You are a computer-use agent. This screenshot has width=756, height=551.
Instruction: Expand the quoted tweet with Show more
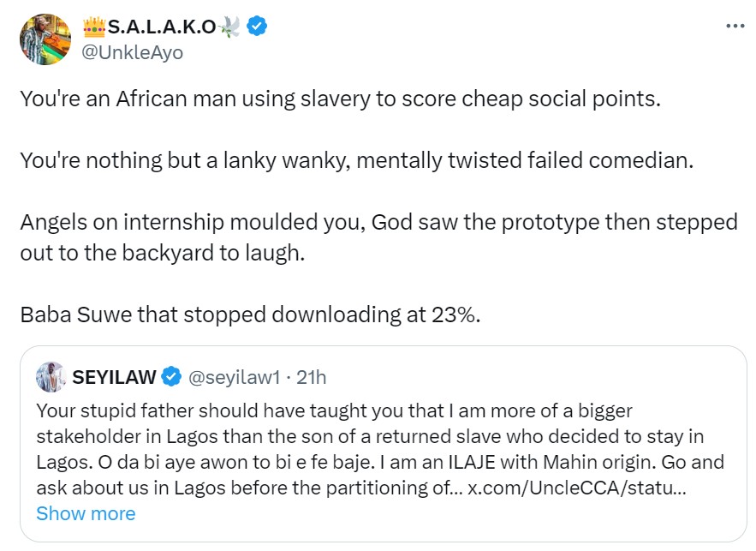coord(86,513)
